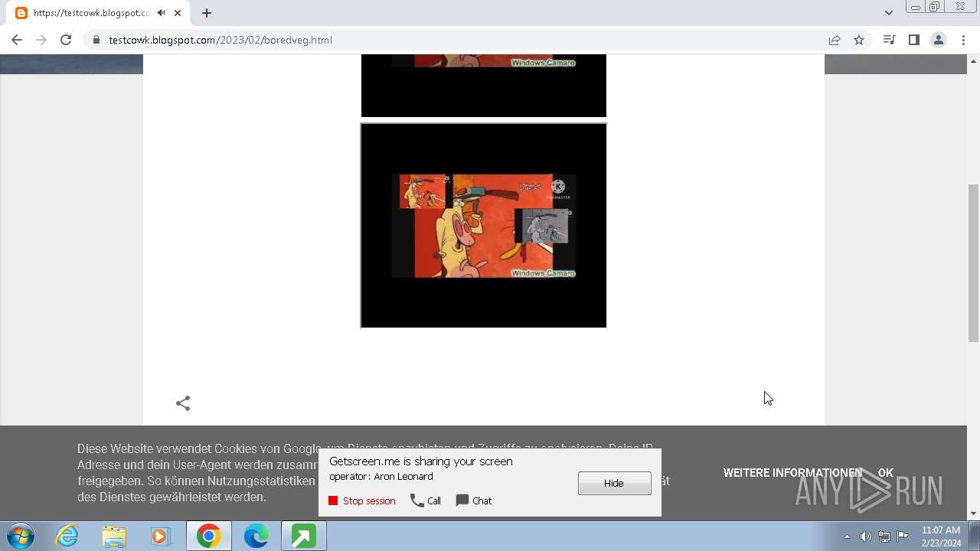The height and width of the screenshot is (551, 980).
Task: Open Windows Media Player taskbar icon
Action: click(x=161, y=536)
